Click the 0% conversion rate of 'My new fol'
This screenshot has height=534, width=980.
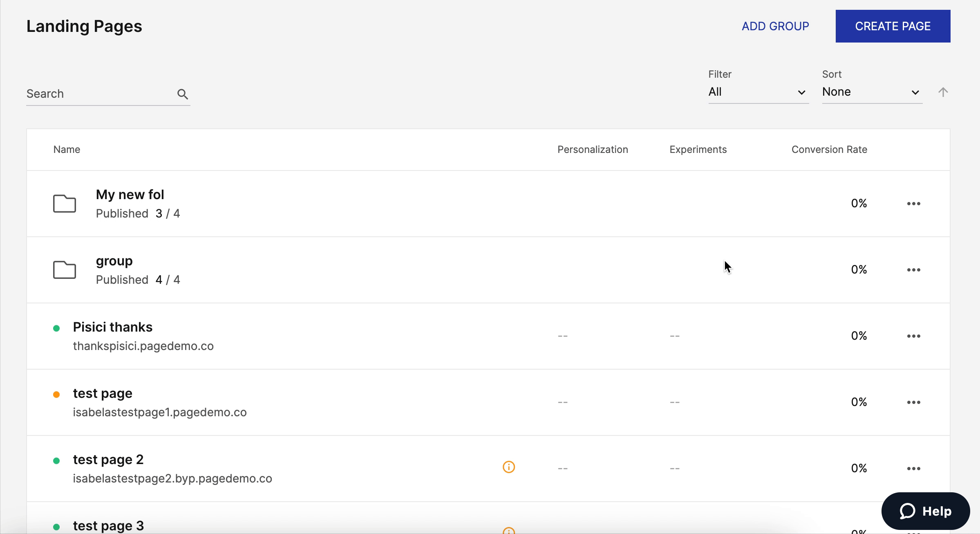(859, 204)
